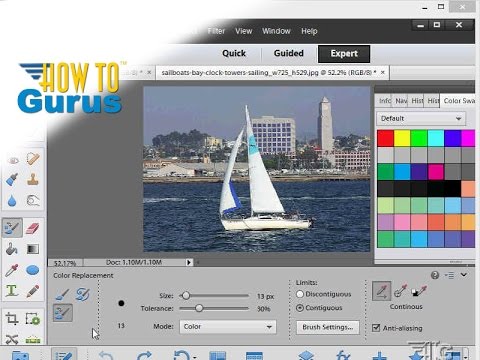Select the Recompose tool
Screen dimensions: 480x360
coord(33,319)
